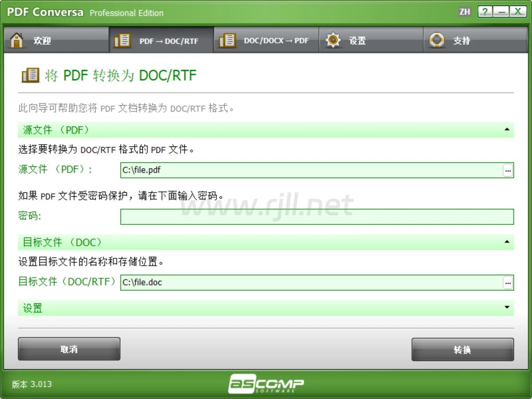
Task: Open the 支持 tab
Action: pos(461,41)
